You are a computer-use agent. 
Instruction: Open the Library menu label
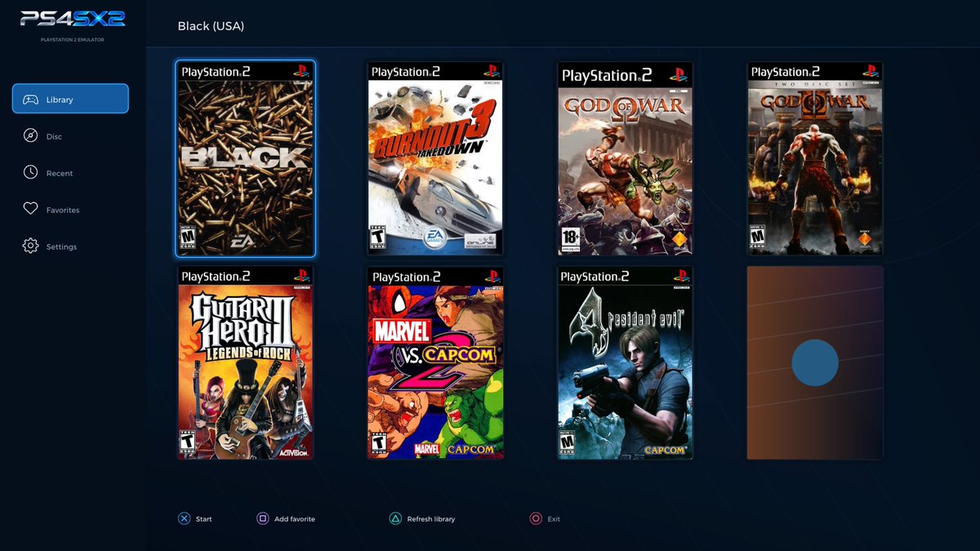pyautogui.click(x=60, y=100)
